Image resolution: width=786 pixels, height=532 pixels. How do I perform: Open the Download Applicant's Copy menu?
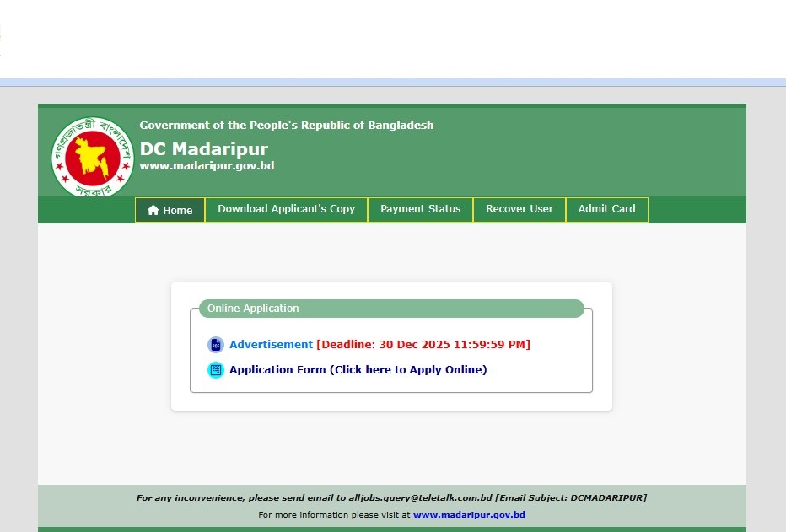tap(286, 209)
